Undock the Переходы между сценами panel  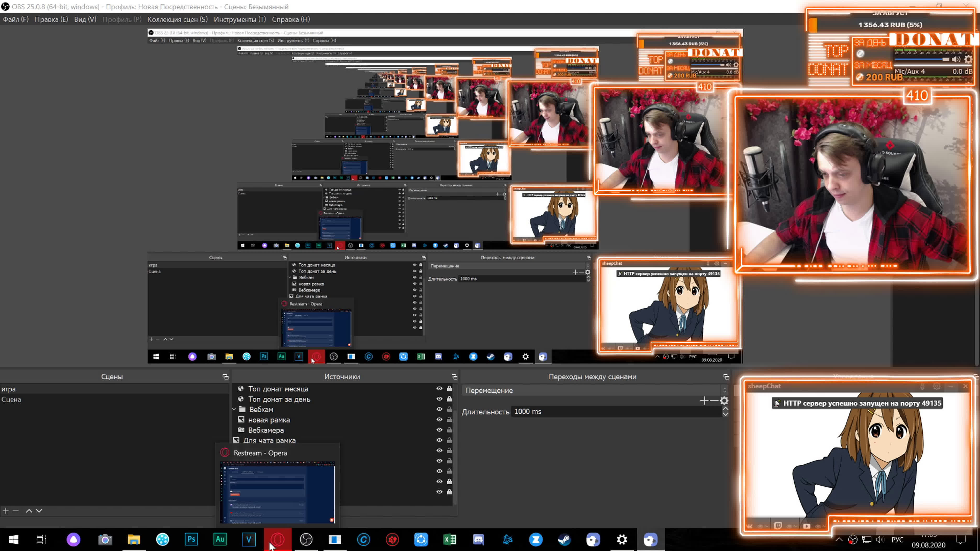726,376
